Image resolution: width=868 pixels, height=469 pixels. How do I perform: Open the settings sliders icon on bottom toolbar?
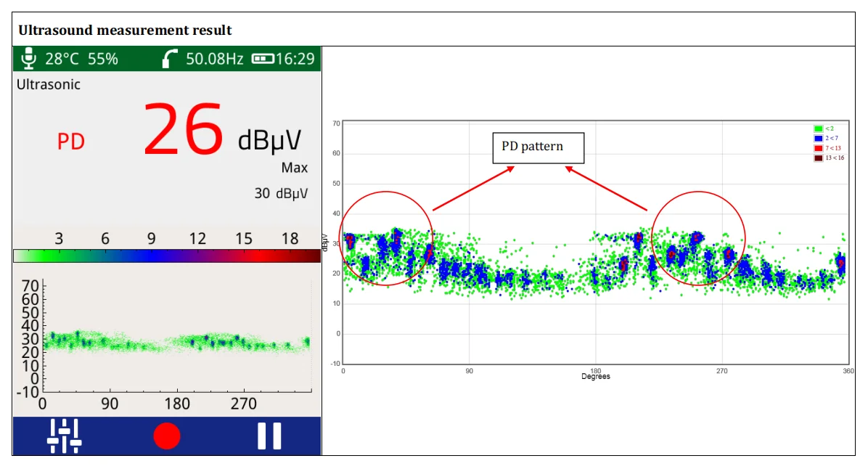[x=64, y=434]
